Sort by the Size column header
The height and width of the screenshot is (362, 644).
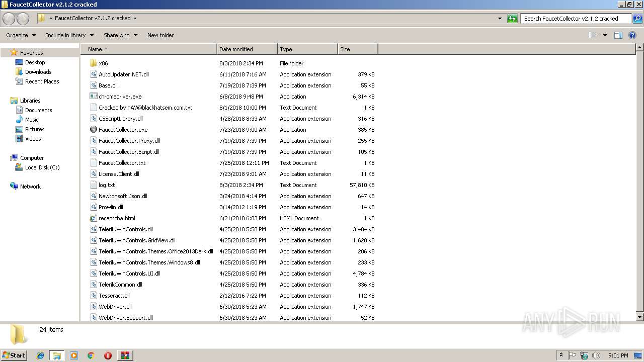pyautogui.click(x=358, y=49)
